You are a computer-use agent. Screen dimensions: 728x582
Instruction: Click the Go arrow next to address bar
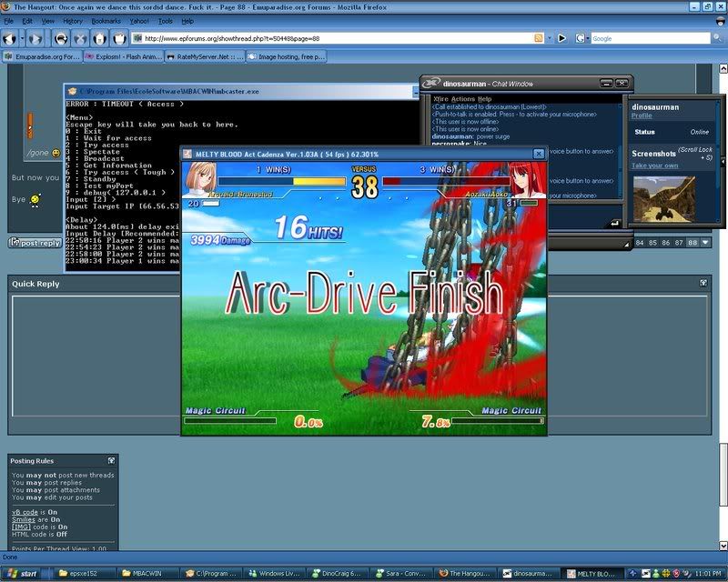(561, 38)
